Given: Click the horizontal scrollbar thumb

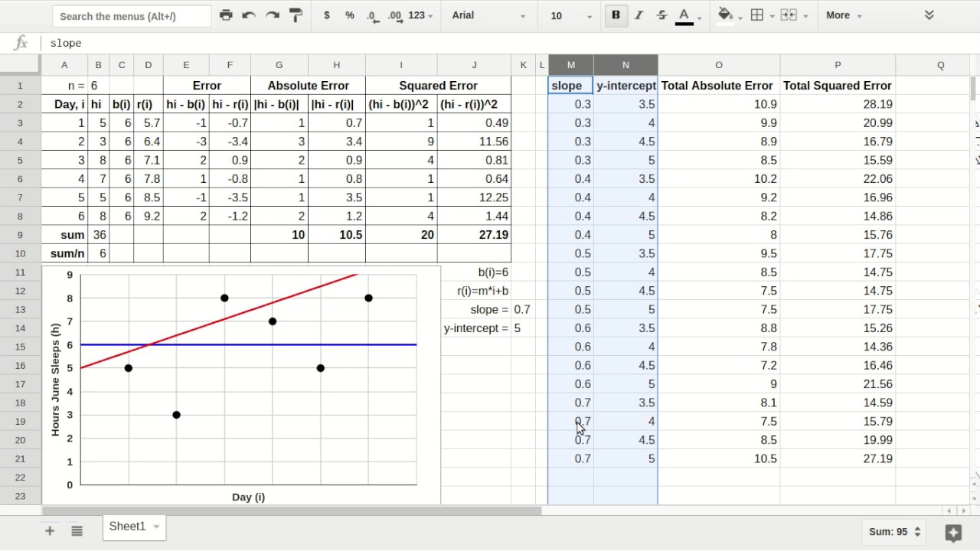Looking at the screenshot, I should pos(292,510).
